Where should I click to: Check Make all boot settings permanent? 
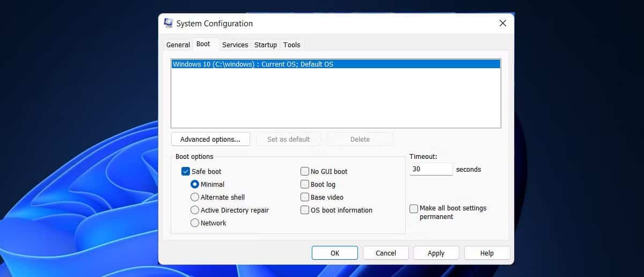(414, 209)
